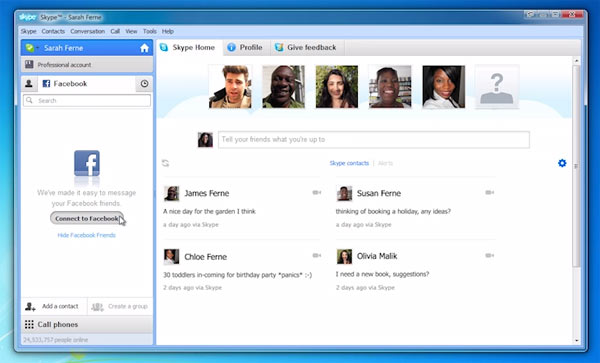Click the mood message input field
This screenshot has height=363, width=600.
[374, 140]
